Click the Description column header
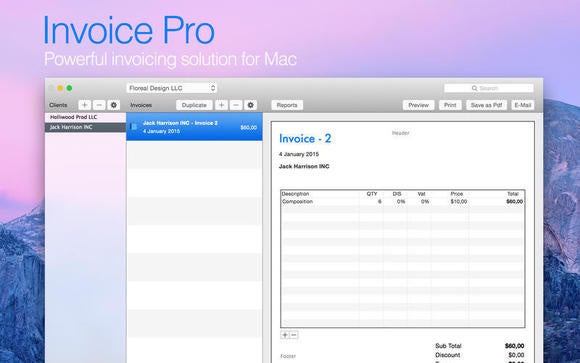 tap(295, 194)
